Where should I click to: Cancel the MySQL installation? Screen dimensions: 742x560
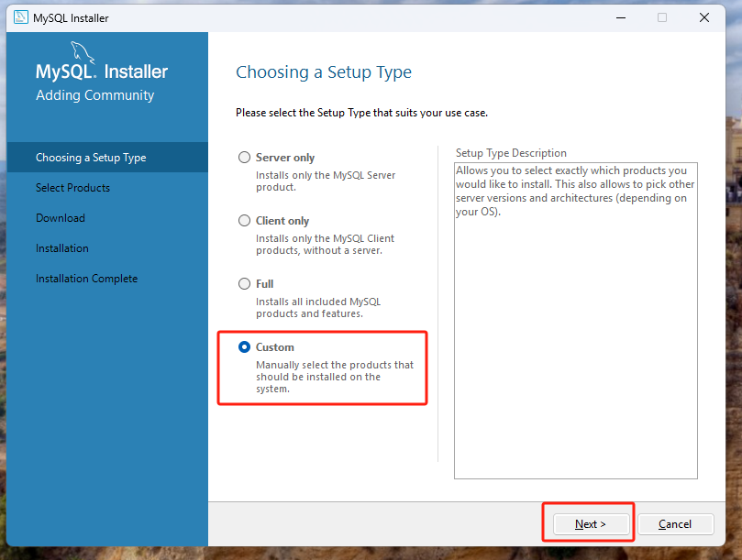675,524
